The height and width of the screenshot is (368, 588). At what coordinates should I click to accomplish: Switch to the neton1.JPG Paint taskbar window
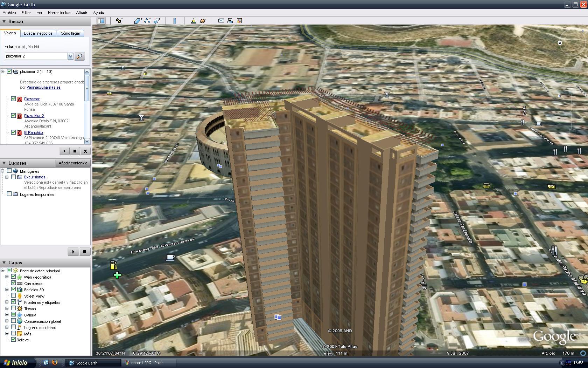[148, 363]
